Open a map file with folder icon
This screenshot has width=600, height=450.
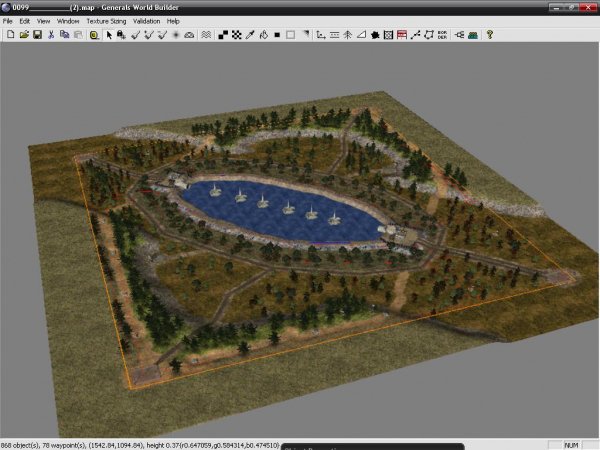tap(23, 34)
